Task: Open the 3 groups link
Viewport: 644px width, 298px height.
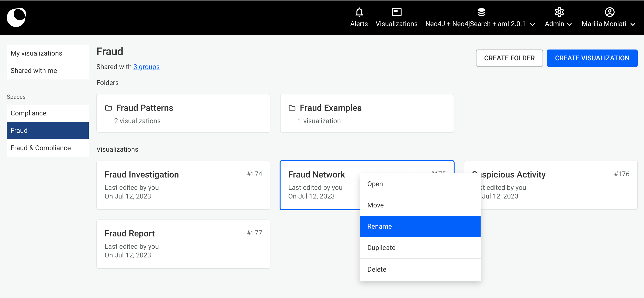Action: tap(146, 67)
